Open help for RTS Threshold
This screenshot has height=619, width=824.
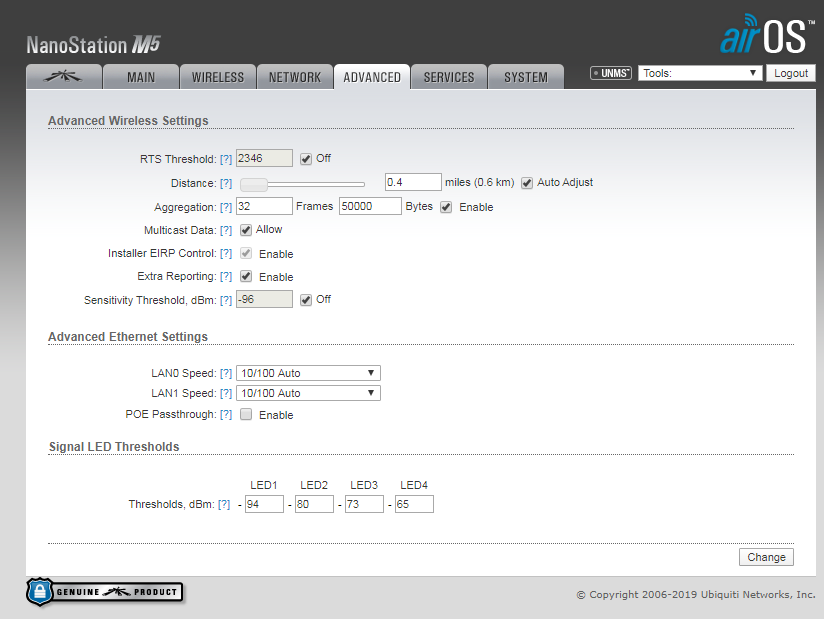[226, 159]
